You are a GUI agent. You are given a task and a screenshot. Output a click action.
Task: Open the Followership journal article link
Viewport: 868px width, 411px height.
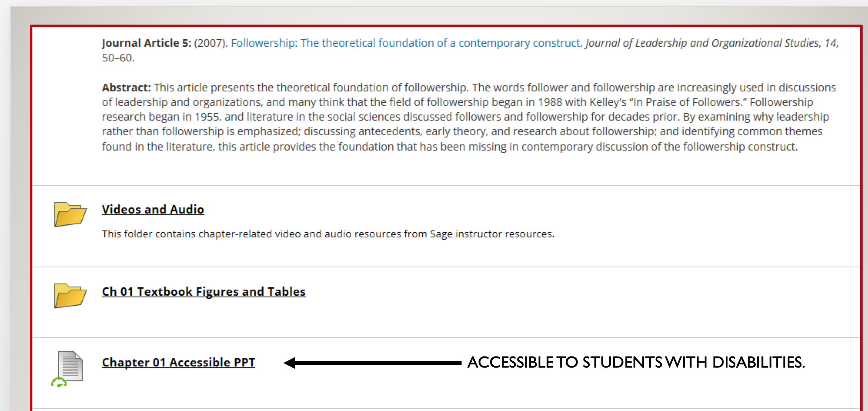click(x=406, y=43)
